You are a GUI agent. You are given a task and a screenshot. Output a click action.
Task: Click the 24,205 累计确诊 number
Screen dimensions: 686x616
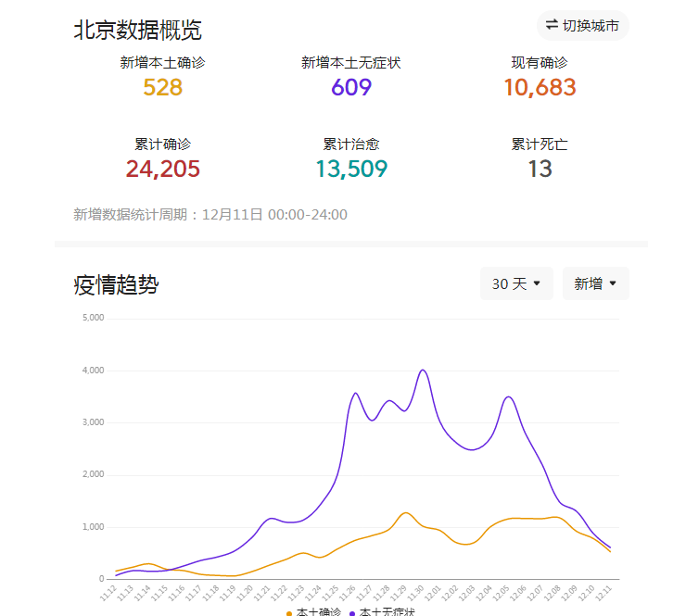point(163,169)
